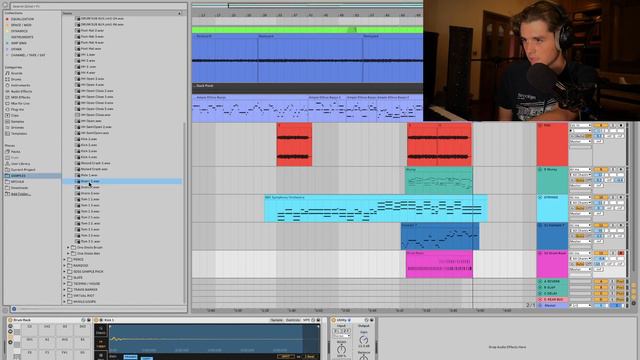Expand the VIRTUAL RIOT folder

coord(64,296)
